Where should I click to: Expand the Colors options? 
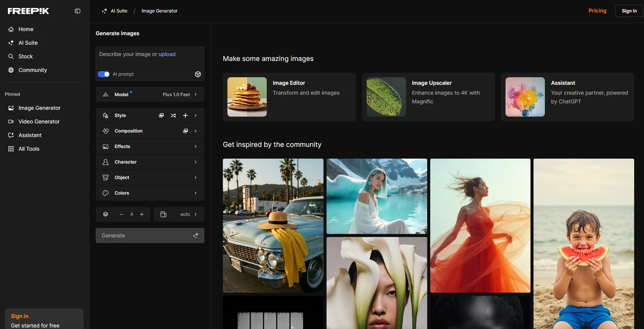150,193
